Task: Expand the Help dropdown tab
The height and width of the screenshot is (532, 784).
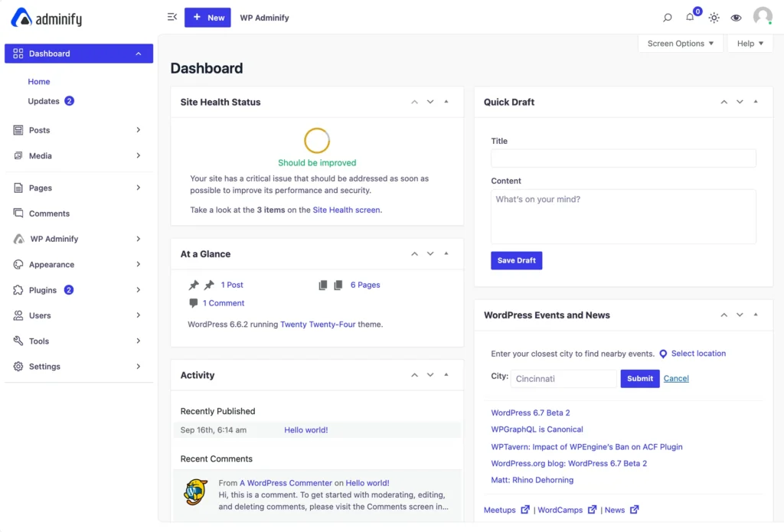Action: [750, 44]
